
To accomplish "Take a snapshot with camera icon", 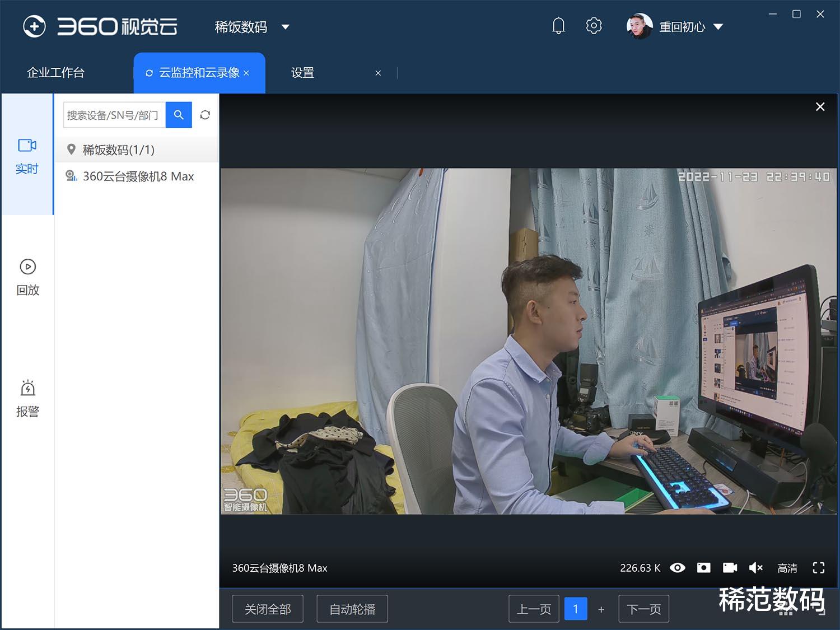I will 704,568.
